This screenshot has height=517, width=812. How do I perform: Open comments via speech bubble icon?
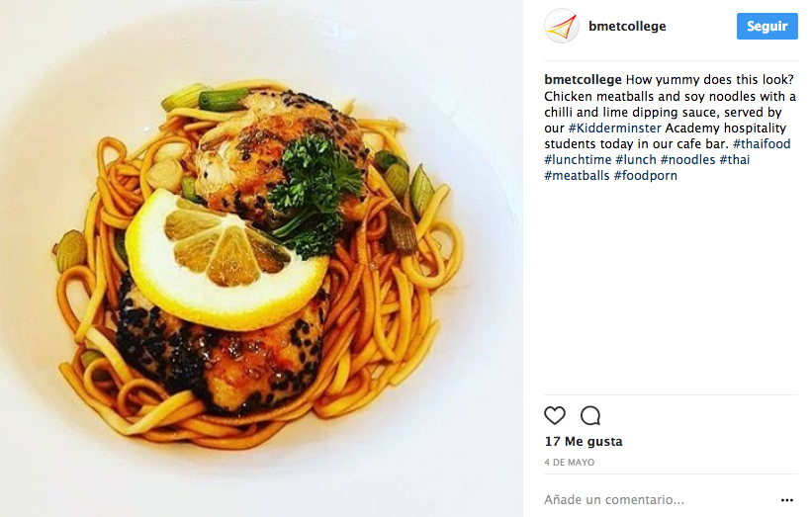tap(590, 415)
